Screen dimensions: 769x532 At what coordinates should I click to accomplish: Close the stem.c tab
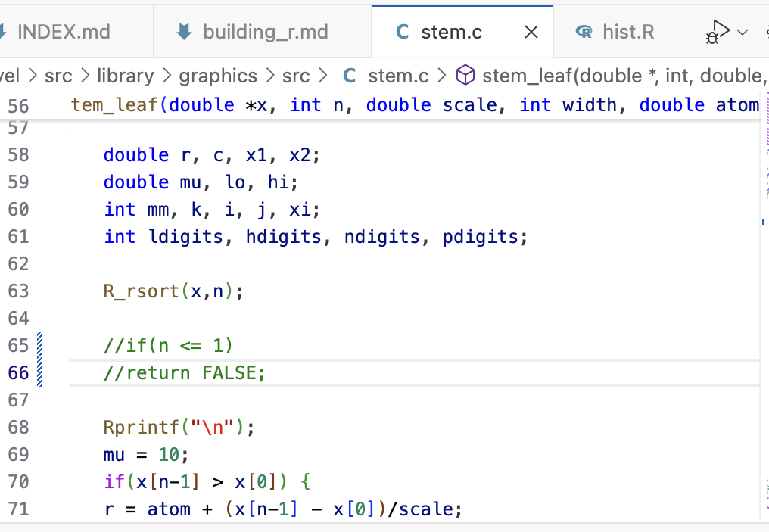[x=531, y=32]
